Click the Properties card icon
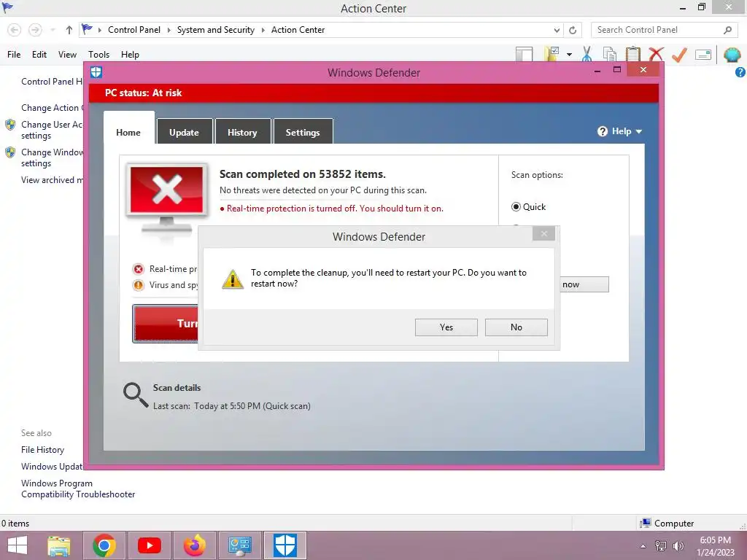747x560 pixels. click(x=703, y=54)
